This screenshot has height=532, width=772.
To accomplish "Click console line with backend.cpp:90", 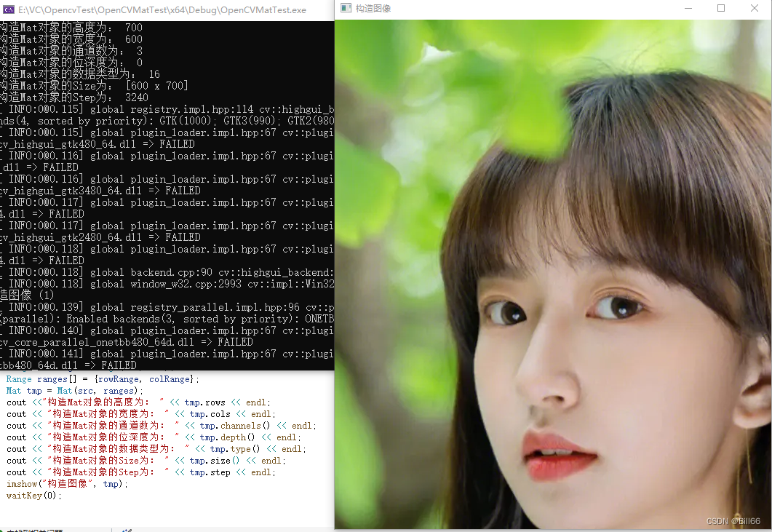I will (167, 272).
